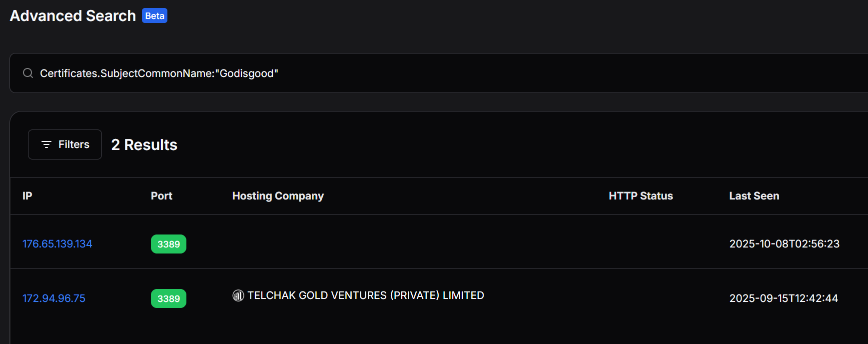
Task: Open the Filters panel
Action: click(x=65, y=144)
